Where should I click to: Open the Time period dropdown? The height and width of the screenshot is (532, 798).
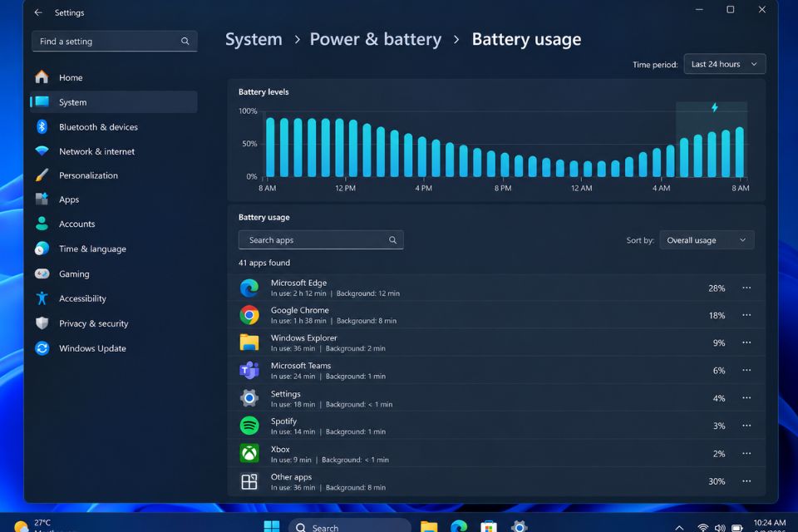coord(725,64)
